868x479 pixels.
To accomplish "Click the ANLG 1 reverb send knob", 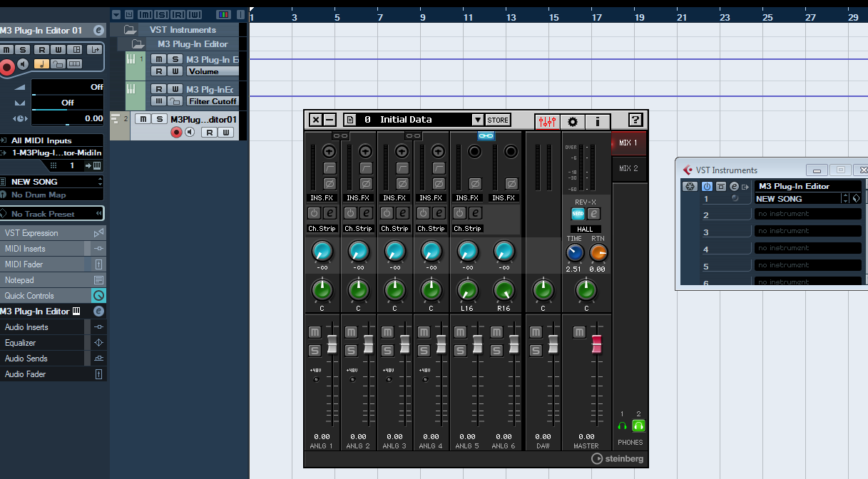I will [322, 251].
